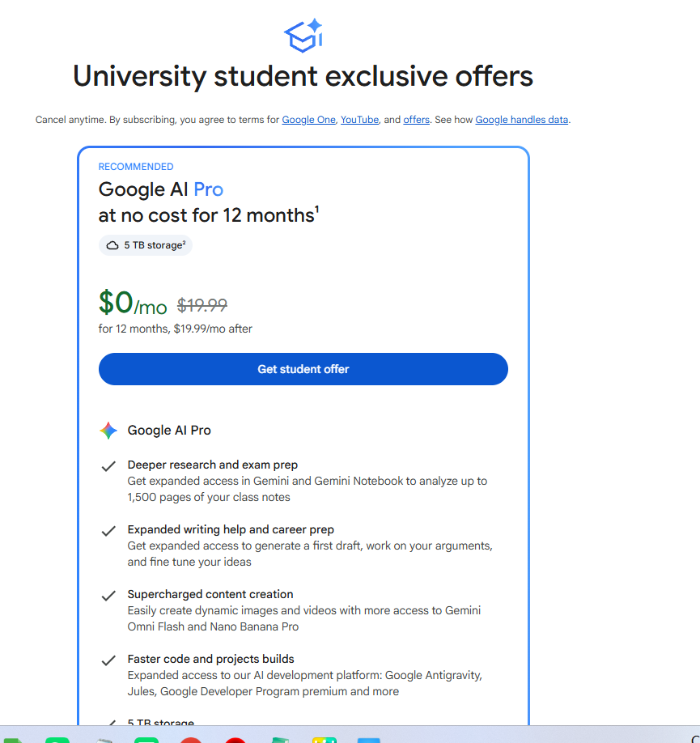Open the solid red circle taskbar icon
This screenshot has width=700, height=743.
click(235, 740)
